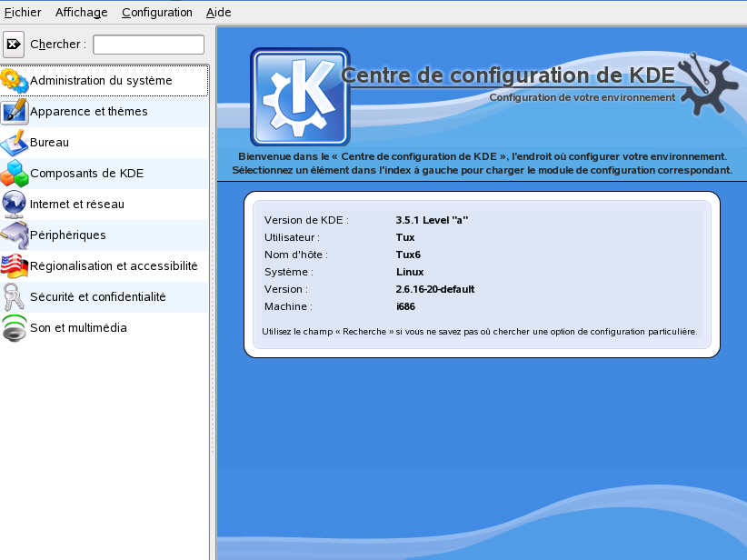Open the Configuration menu
Image resolution: width=747 pixels, height=560 pixels.
tap(156, 12)
